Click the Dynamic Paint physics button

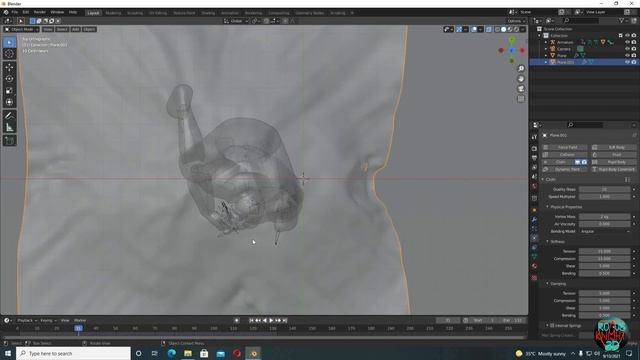coord(564,169)
